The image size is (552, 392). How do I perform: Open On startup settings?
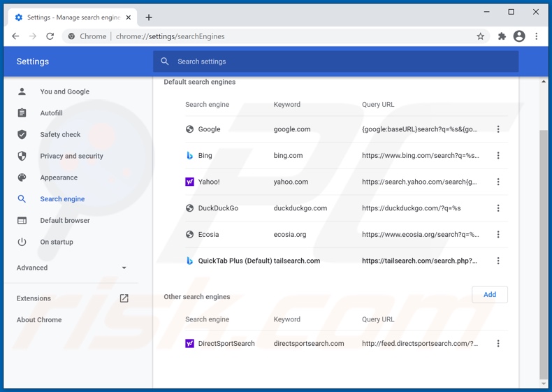(57, 242)
